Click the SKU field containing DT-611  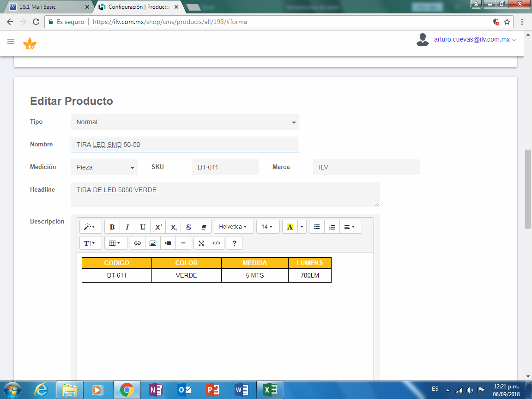[225, 167]
